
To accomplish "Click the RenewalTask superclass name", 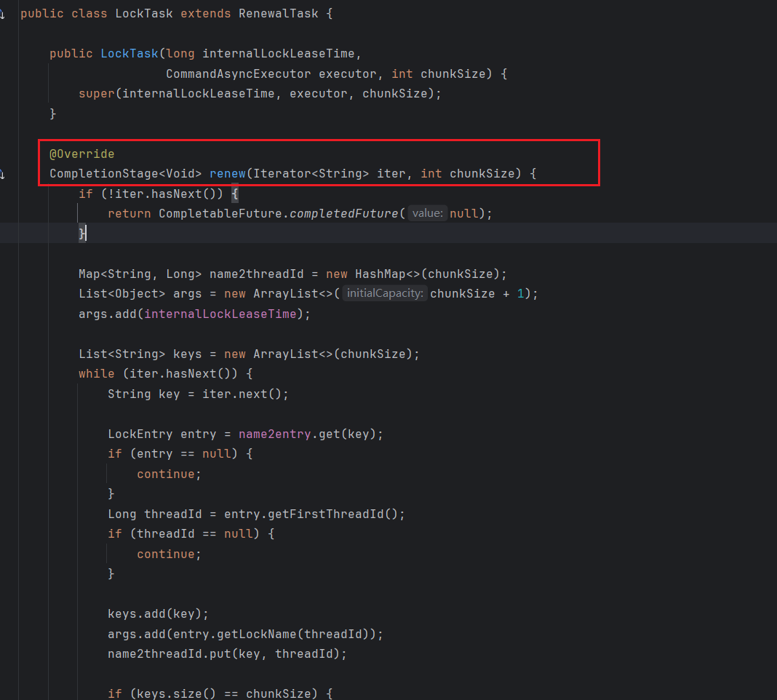I will point(279,13).
